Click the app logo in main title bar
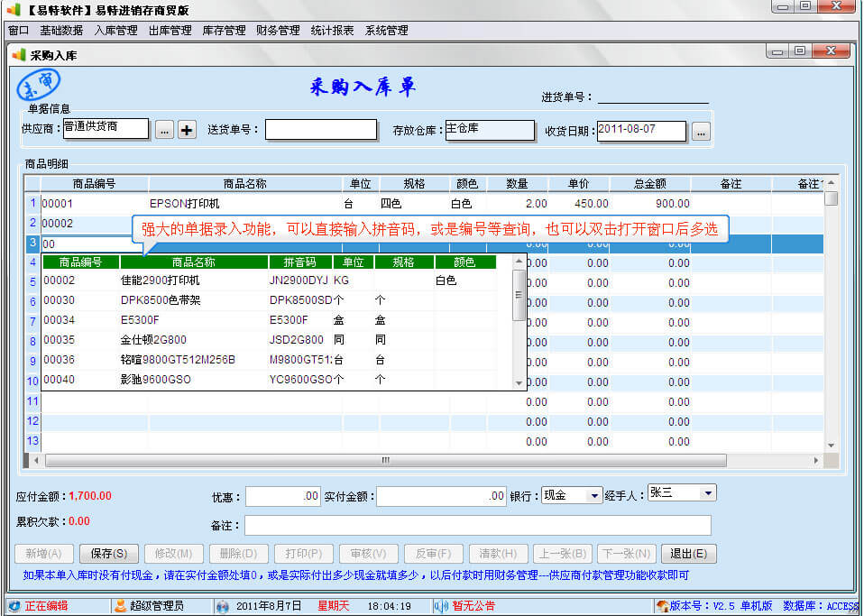864x616 pixels. 14,9
